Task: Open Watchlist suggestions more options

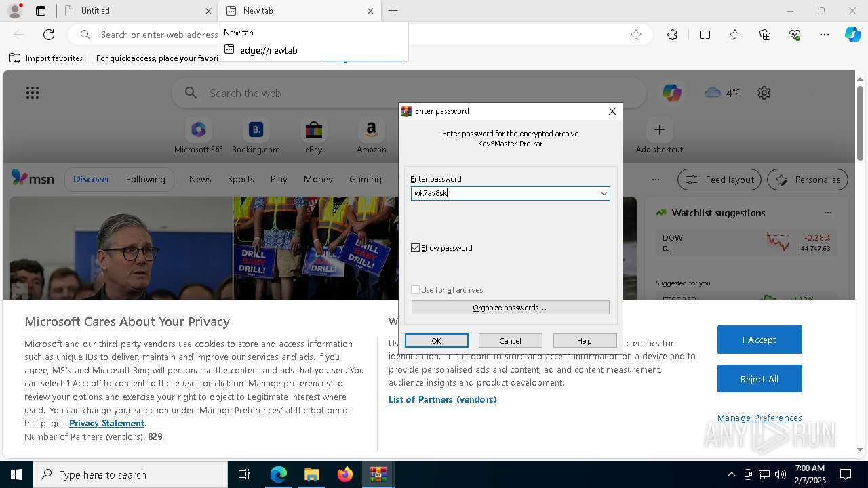Action: point(827,213)
